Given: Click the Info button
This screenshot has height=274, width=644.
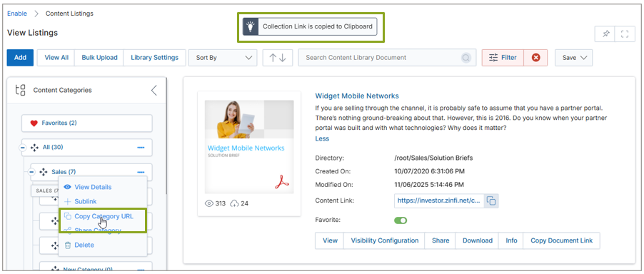Looking at the screenshot, I should [x=511, y=240].
